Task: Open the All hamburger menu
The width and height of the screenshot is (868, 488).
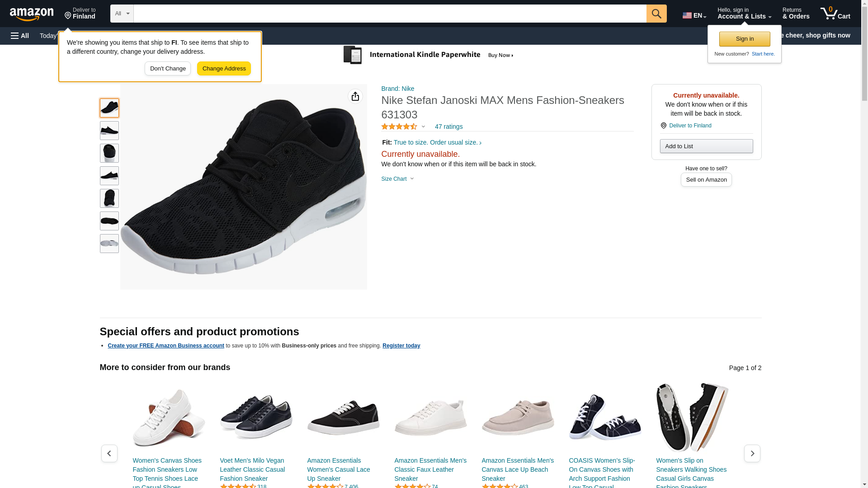Action: [x=20, y=36]
